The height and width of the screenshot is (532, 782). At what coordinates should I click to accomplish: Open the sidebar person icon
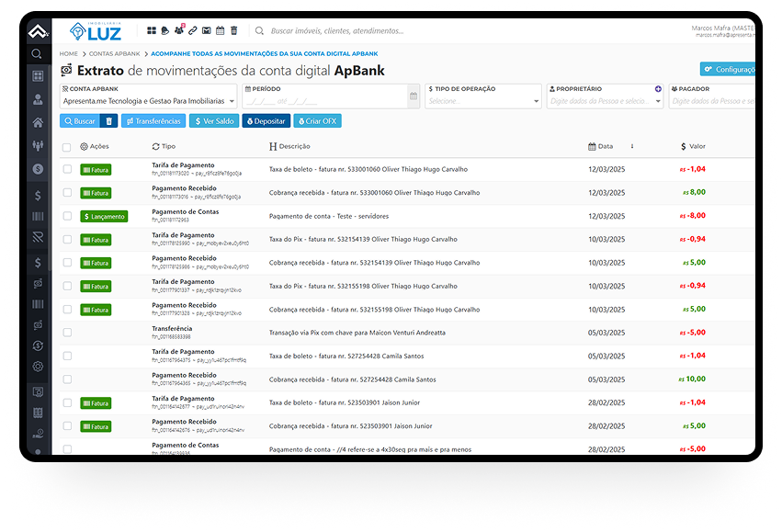(38, 99)
